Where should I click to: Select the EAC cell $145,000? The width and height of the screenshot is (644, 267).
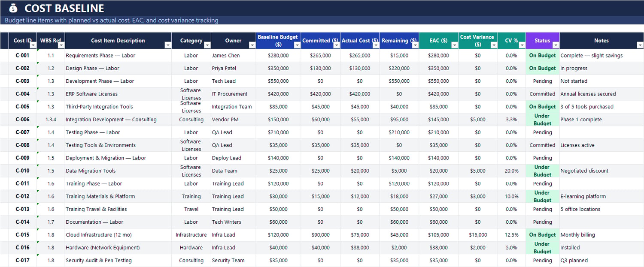438,120
